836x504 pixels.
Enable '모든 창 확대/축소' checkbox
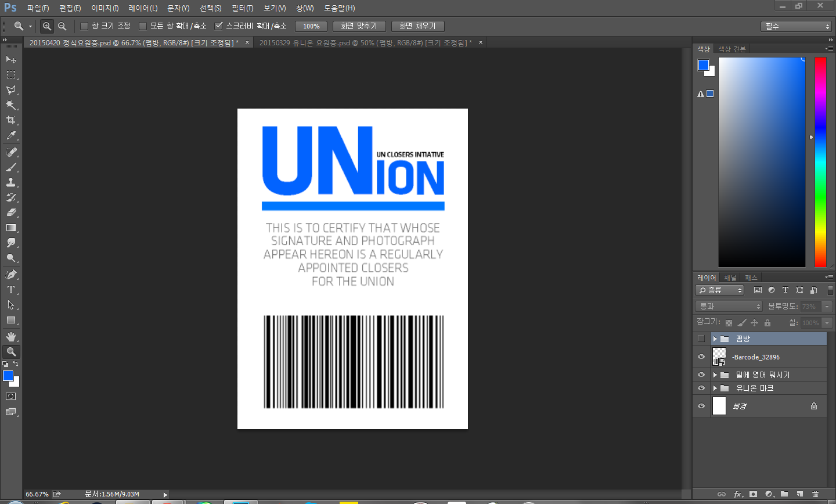click(x=143, y=26)
